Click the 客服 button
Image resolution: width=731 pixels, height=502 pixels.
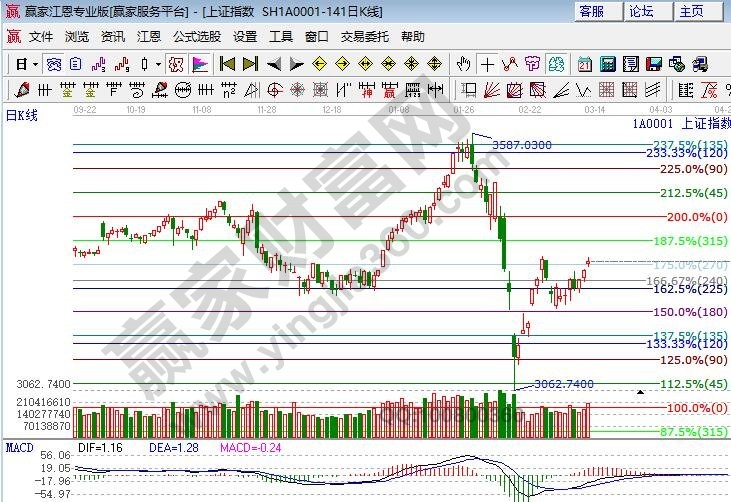(x=592, y=11)
